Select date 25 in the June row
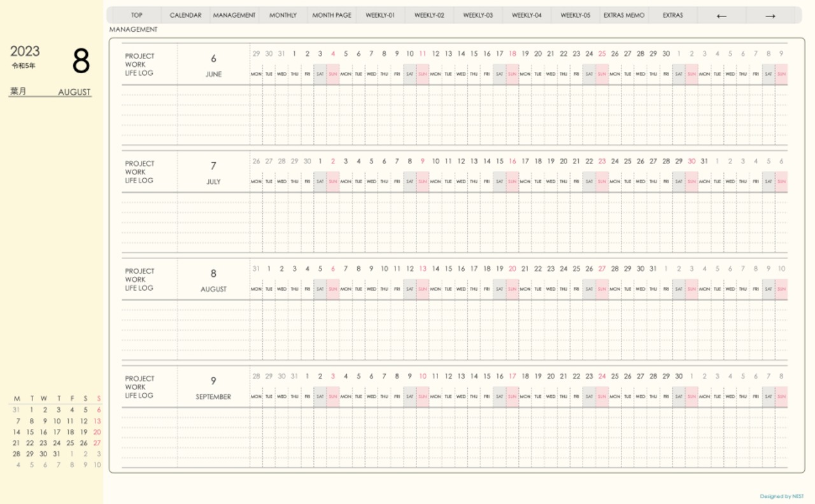 tap(602, 54)
